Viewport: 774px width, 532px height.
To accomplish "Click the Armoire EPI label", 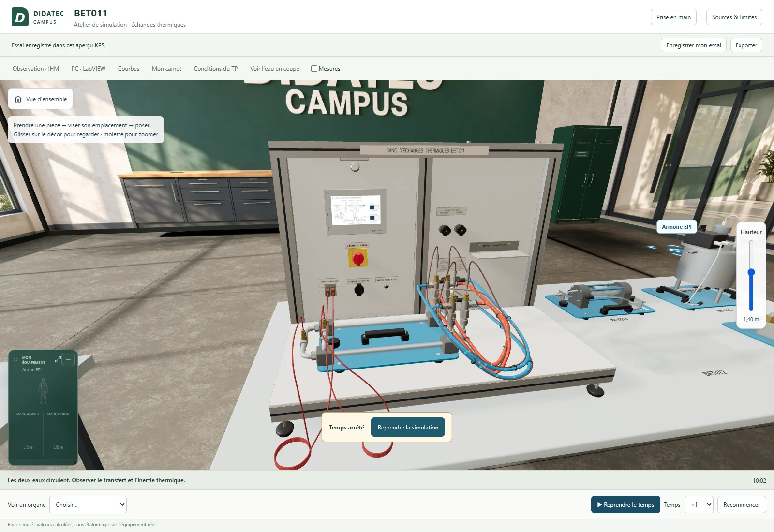I will (677, 226).
